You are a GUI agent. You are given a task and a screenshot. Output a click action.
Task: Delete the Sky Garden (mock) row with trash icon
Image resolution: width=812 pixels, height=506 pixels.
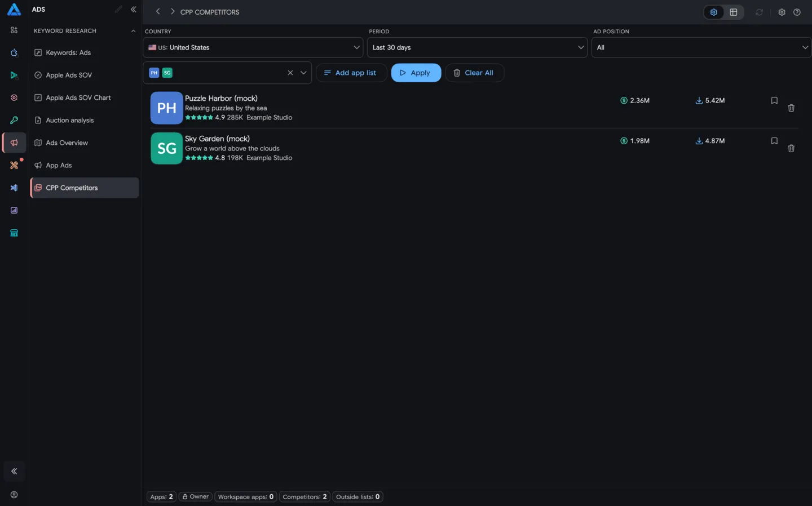pos(791,148)
